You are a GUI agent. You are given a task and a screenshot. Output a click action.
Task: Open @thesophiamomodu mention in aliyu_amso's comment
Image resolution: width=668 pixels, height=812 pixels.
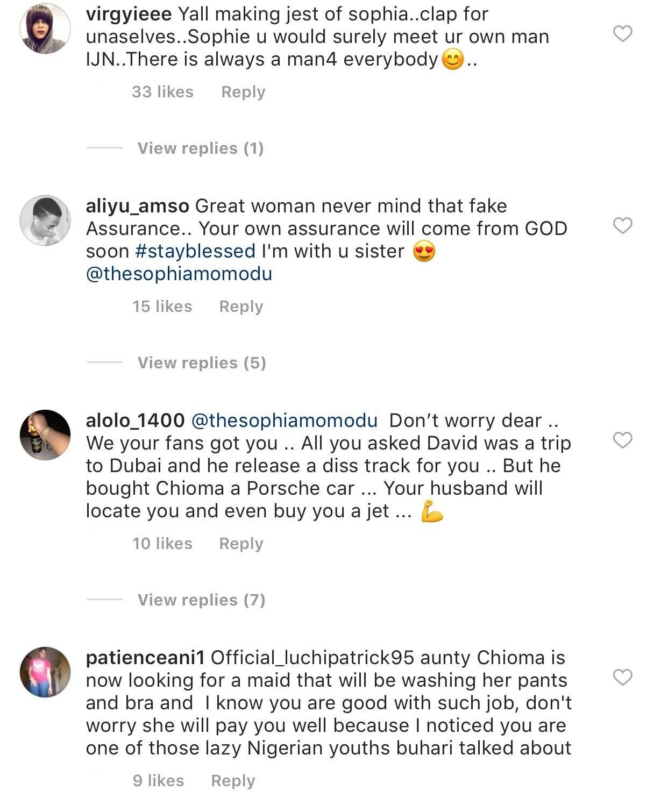tap(179, 274)
